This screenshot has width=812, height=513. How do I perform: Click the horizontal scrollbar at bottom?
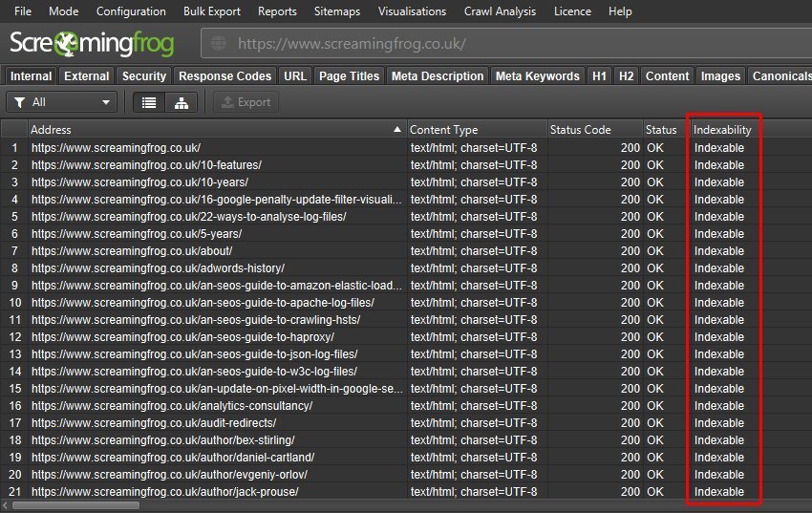point(76,505)
